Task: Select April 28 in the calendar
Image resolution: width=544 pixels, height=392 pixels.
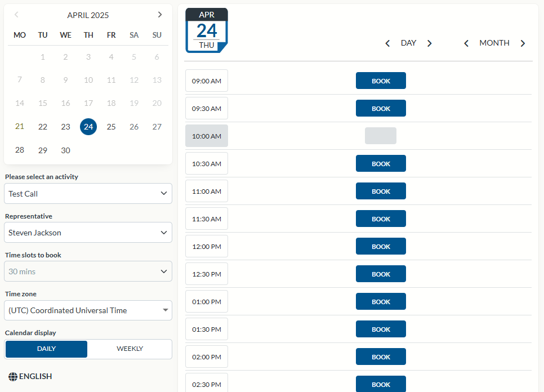Action: coord(20,150)
